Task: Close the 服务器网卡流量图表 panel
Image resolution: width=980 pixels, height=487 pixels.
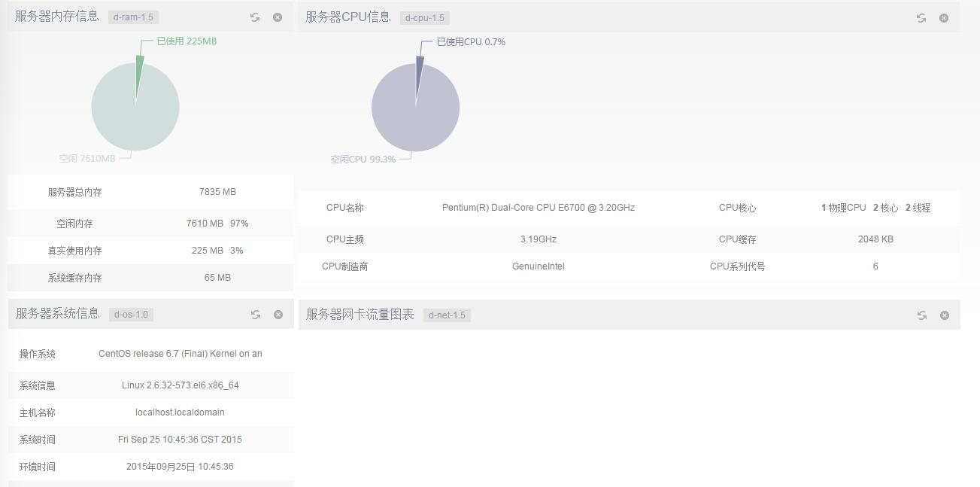Action: tap(945, 315)
